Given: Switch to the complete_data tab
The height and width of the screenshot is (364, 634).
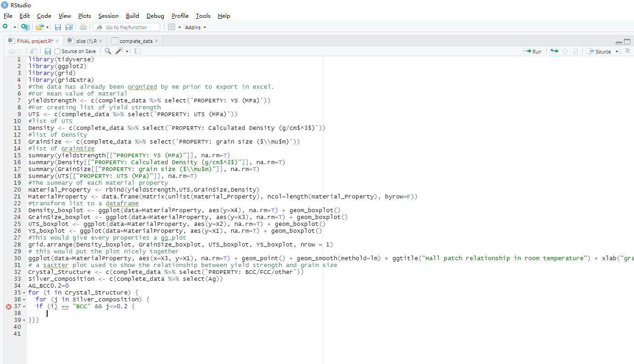Looking at the screenshot, I should click(x=135, y=41).
